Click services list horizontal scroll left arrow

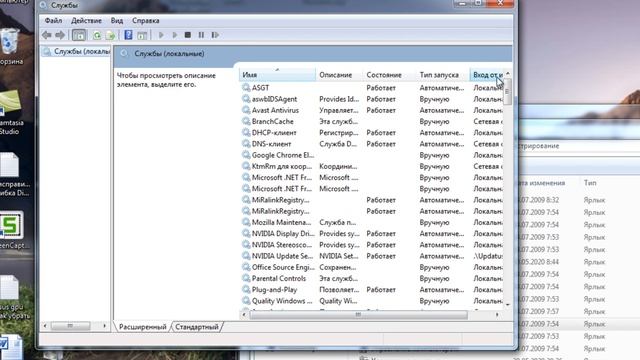244,314
